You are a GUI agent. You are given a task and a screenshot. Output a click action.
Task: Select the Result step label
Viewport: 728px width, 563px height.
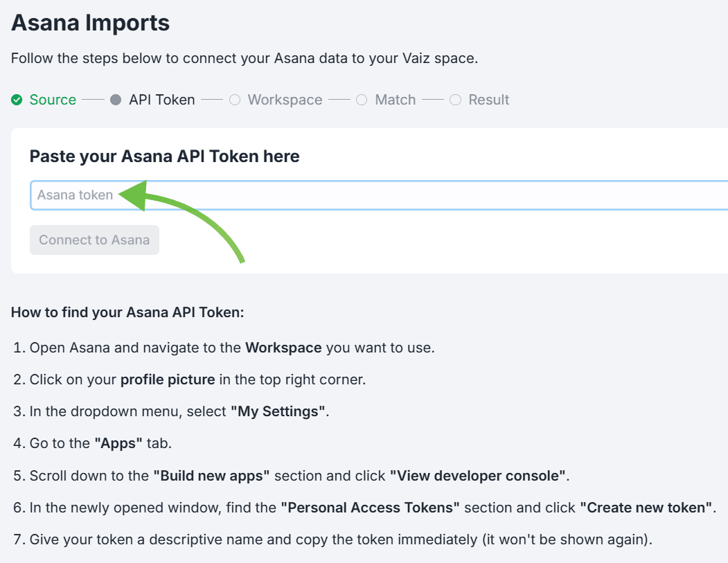click(x=488, y=100)
